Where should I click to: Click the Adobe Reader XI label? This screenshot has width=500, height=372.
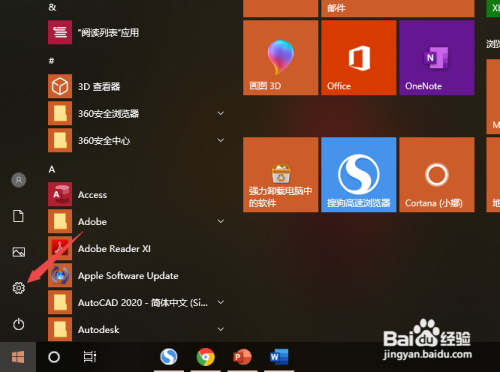point(114,249)
